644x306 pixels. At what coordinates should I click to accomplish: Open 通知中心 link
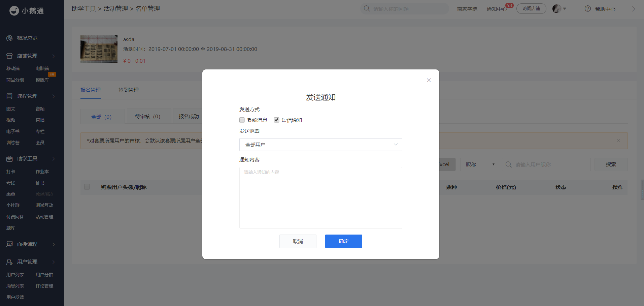coord(497,9)
